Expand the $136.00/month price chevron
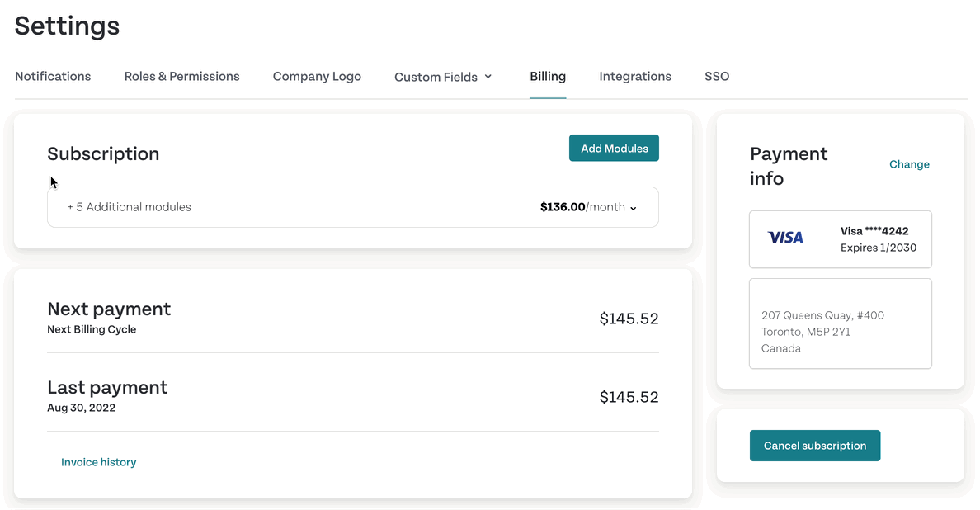 [x=634, y=208]
